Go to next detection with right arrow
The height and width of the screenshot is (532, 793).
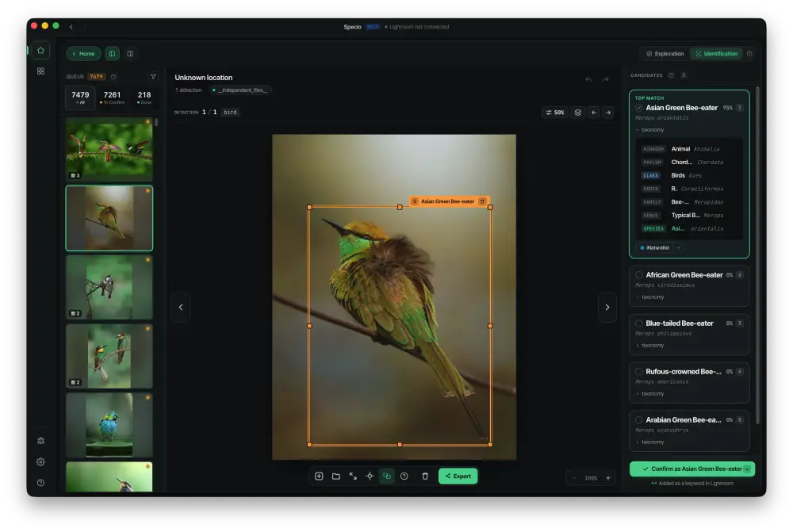[608, 113]
